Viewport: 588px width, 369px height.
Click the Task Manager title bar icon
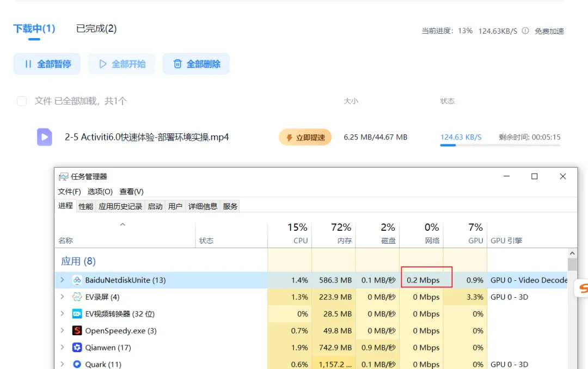click(63, 177)
